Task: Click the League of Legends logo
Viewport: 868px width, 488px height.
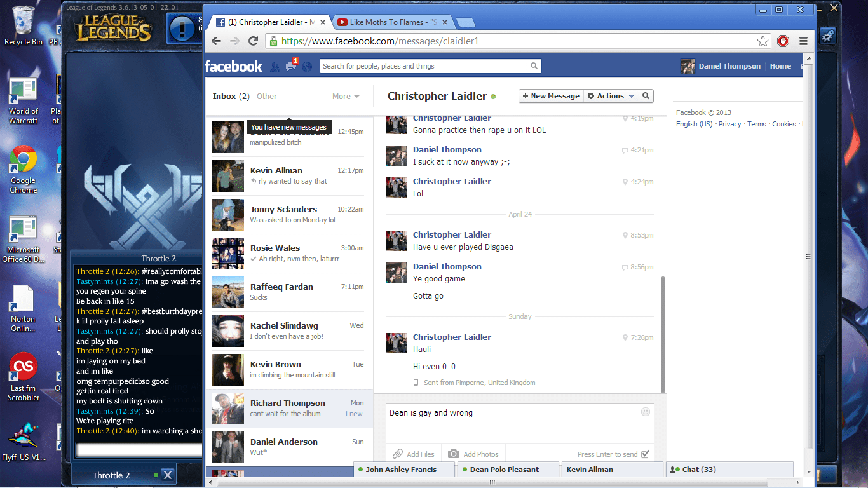Action: click(114, 29)
